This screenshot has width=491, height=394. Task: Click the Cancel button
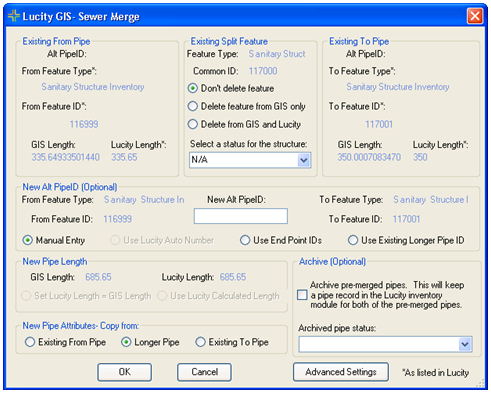coord(204,372)
